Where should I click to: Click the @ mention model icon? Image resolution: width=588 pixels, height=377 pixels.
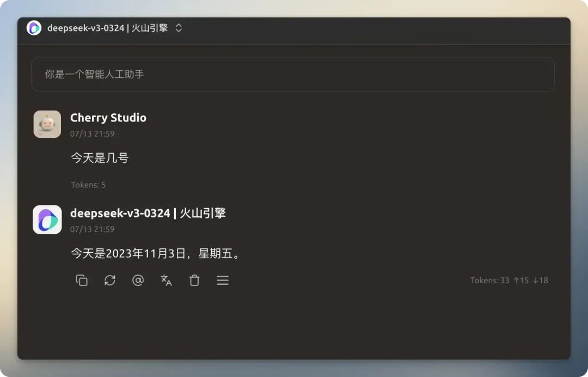coord(138,280)
